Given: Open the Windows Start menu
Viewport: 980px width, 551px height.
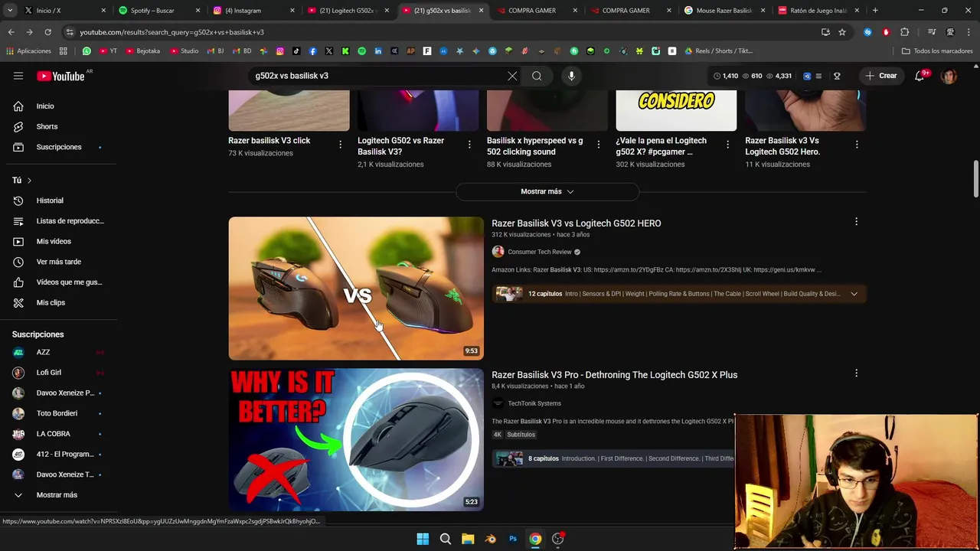Looking at the screenshot, I should point(423,539).
